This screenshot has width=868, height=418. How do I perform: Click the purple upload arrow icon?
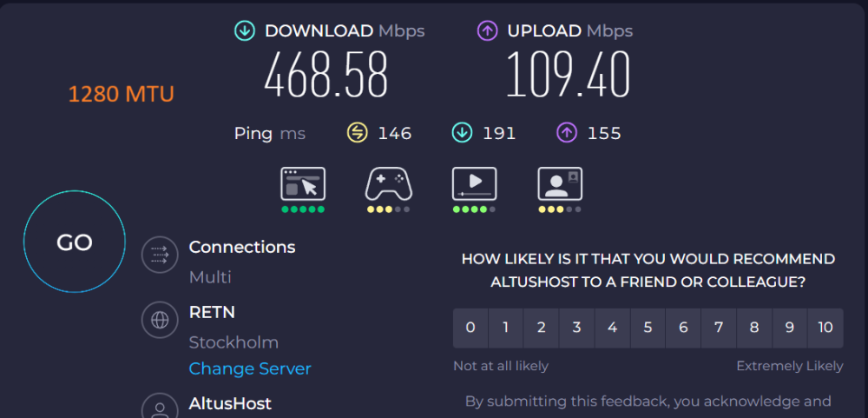click(487, 31)
